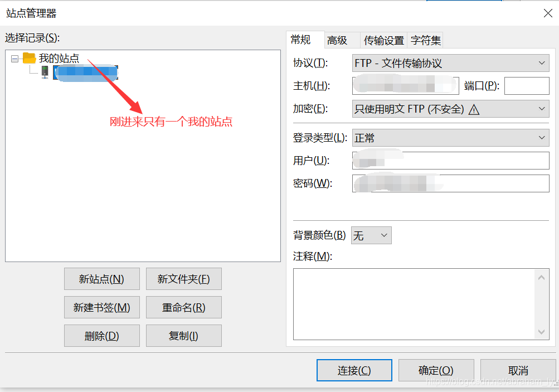Click the comment box scroll-up arrow

point(541,277)
